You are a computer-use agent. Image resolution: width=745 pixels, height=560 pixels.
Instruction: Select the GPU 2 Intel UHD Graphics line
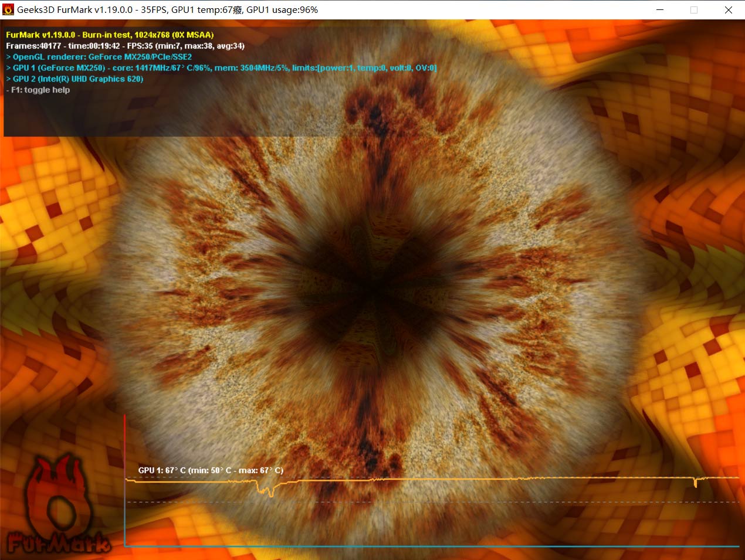tap(77, 79)
